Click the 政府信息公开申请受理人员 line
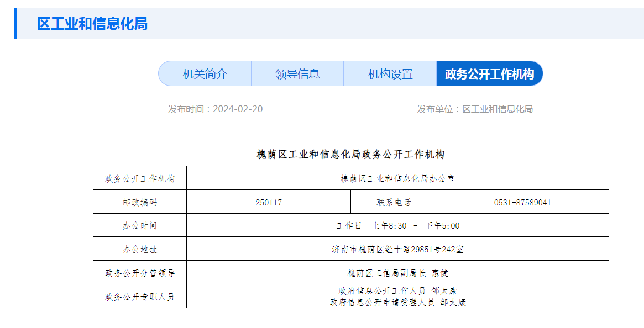644x328 pixels. 397,302
